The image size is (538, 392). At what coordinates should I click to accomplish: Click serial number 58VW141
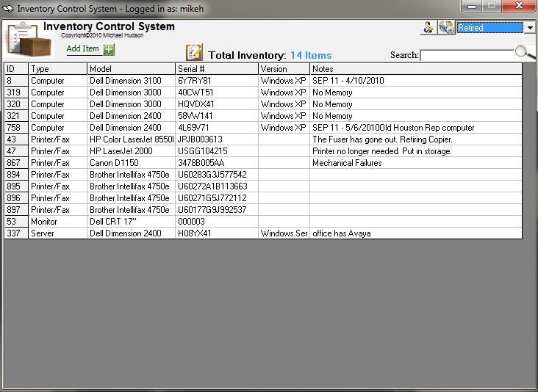tap(217, 116)
